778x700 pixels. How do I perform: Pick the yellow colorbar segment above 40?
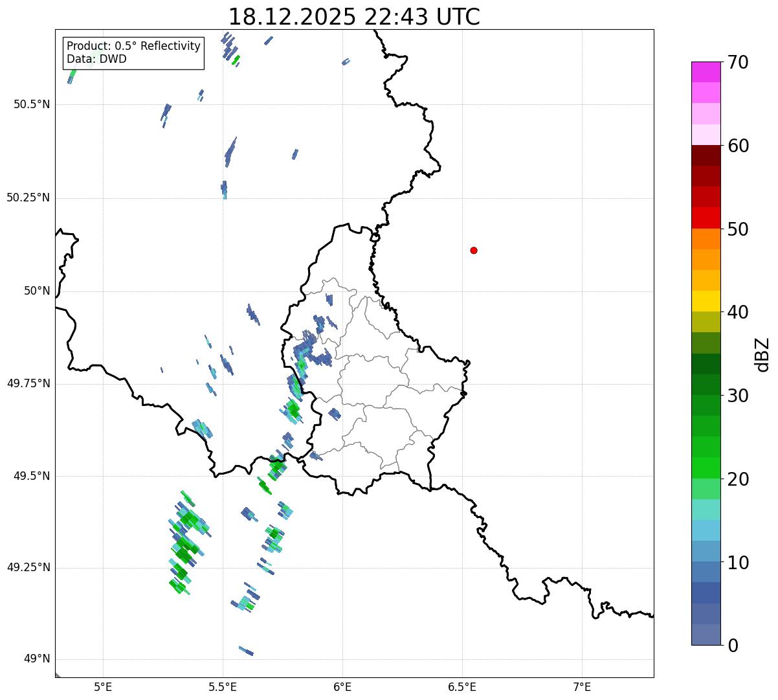click(706, 301)
